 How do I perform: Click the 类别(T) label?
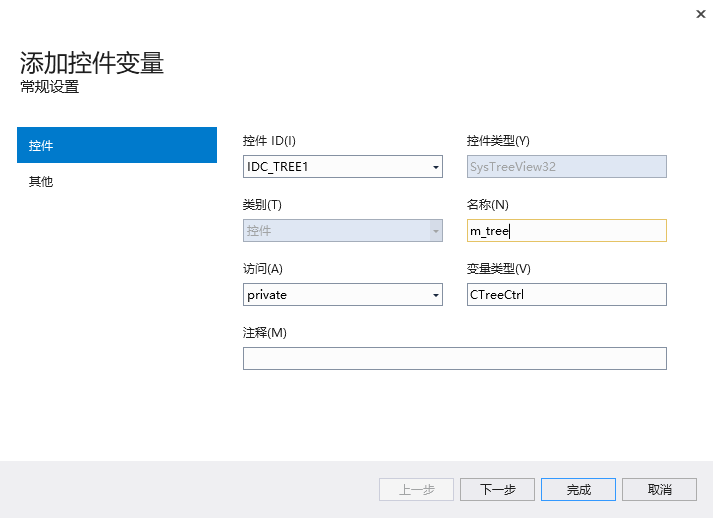click(262, 205)
